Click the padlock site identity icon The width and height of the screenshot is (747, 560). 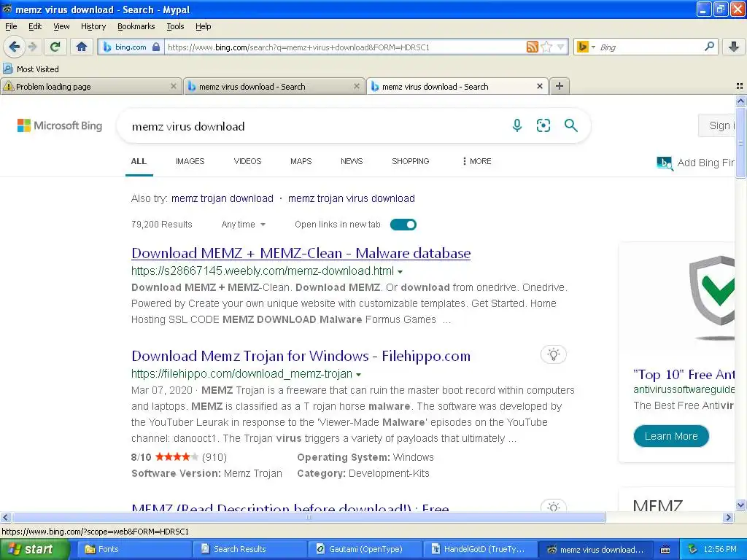[156, 47]
